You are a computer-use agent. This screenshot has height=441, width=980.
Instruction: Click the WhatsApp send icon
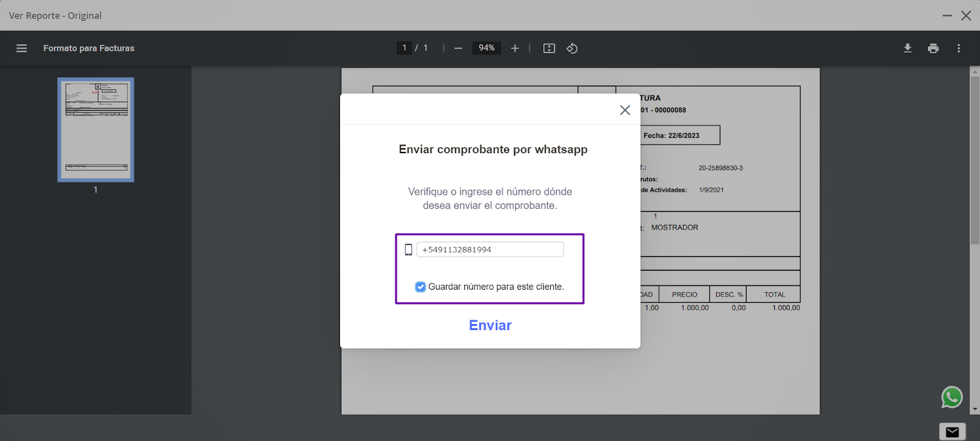(952, 398)
